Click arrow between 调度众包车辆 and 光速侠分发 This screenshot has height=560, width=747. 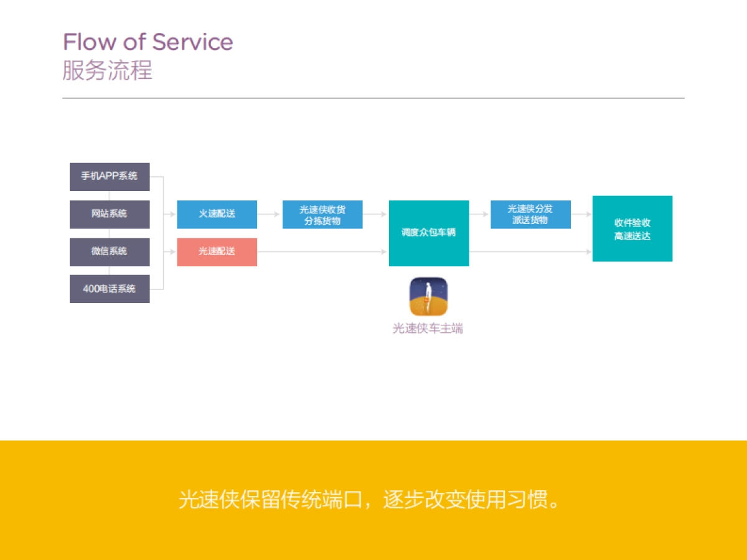click(479, 214)
